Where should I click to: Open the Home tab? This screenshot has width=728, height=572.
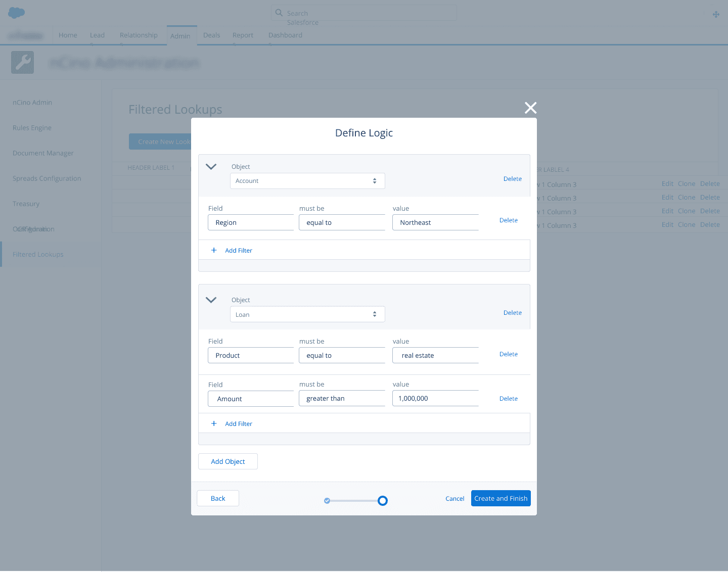pyautogui.click(x=68, y=35)
